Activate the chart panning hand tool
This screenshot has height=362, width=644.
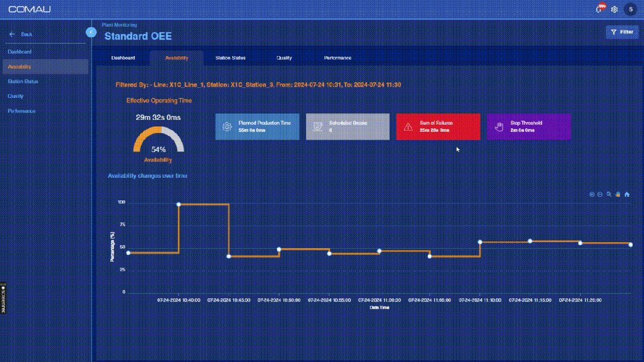[618, 194]
